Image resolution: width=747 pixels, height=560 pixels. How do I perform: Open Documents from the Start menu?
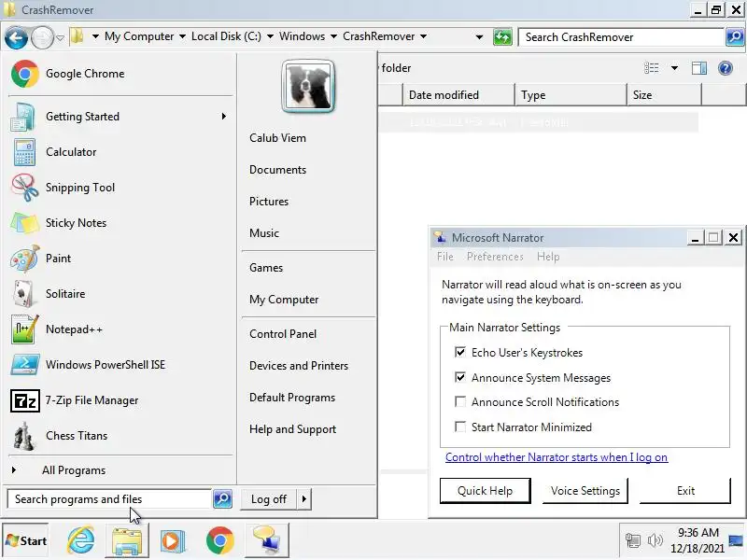[277, 170]
